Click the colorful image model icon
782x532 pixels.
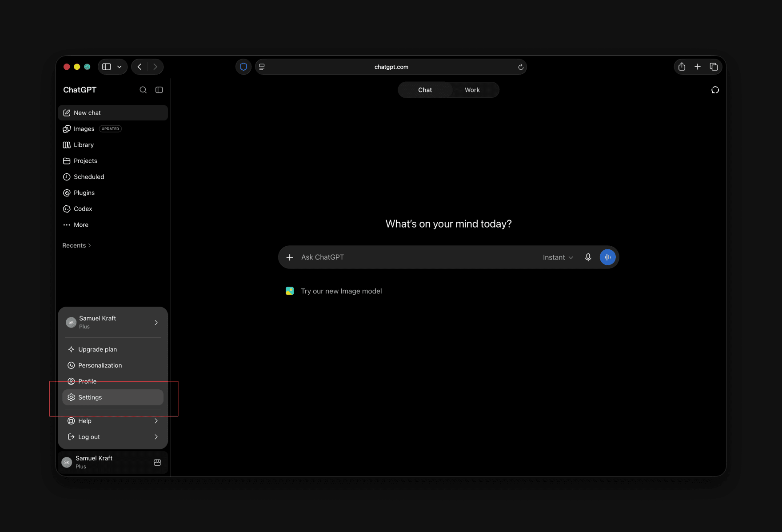point(290,291)
